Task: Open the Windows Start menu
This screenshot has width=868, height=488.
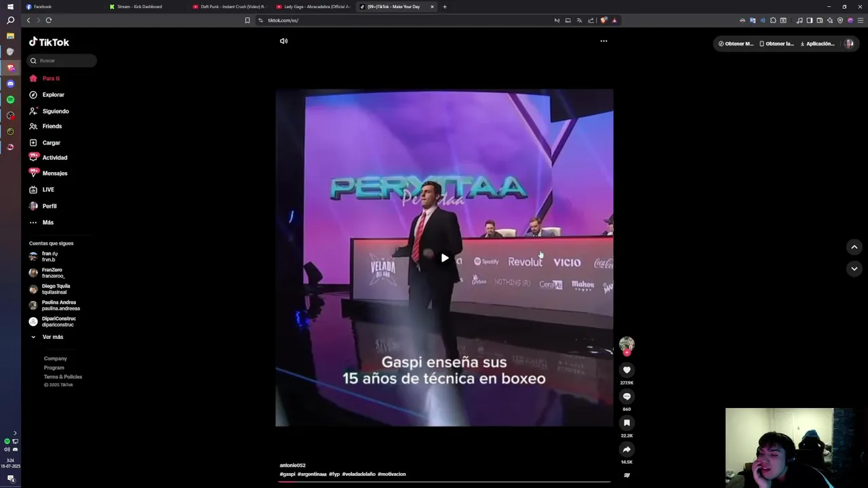Action: [10, 7]
